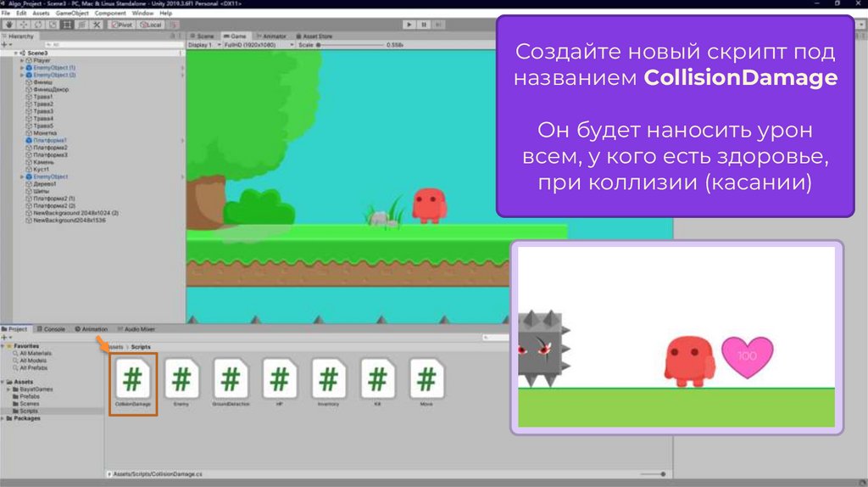This screenshot has width=868, height=487.
Task: Switch to the Game tab
Action: [x=235, y=36]
